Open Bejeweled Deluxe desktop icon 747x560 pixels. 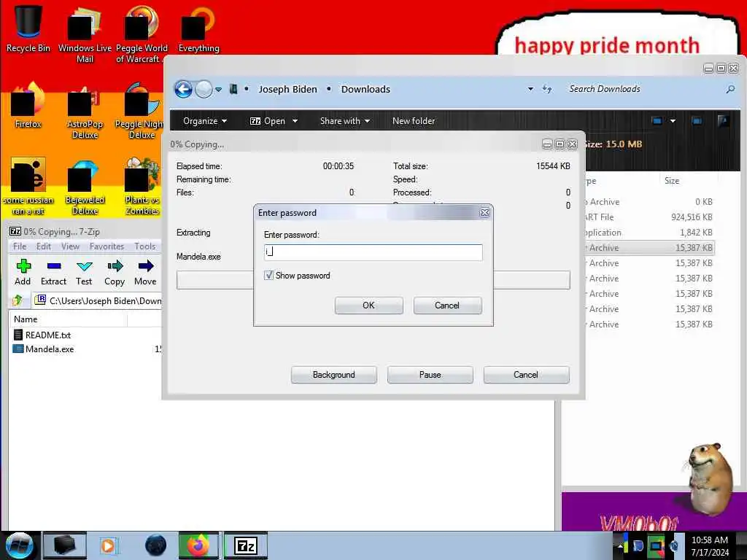[85, 187]
